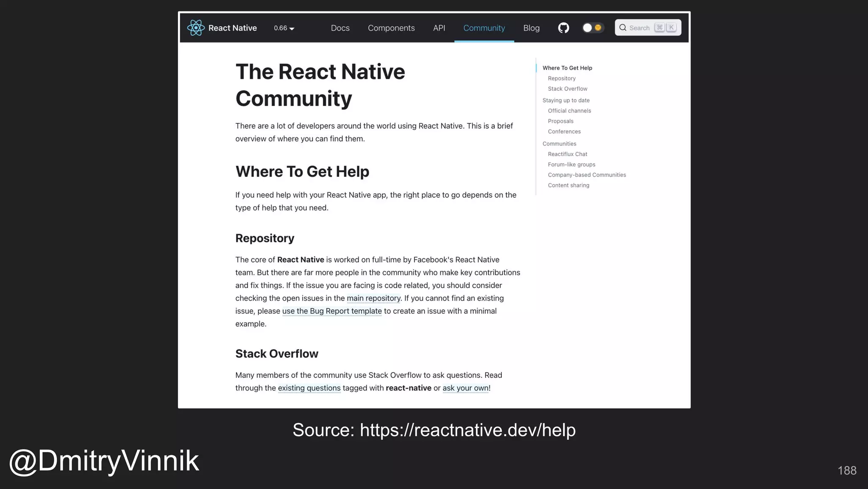Click the 'ask your own' link
Screen dimensions: 868x489
[465, 388]
